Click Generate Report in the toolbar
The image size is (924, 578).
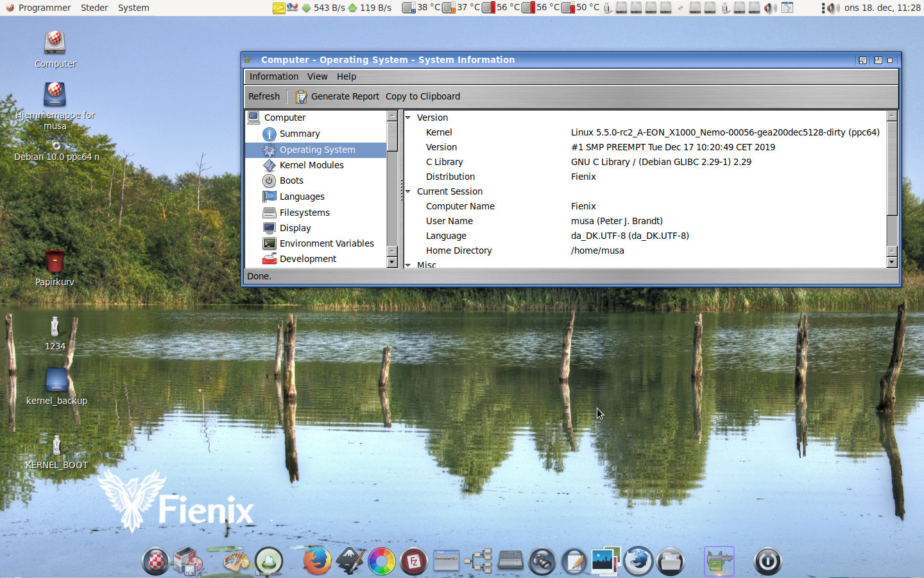click(338, 96)
